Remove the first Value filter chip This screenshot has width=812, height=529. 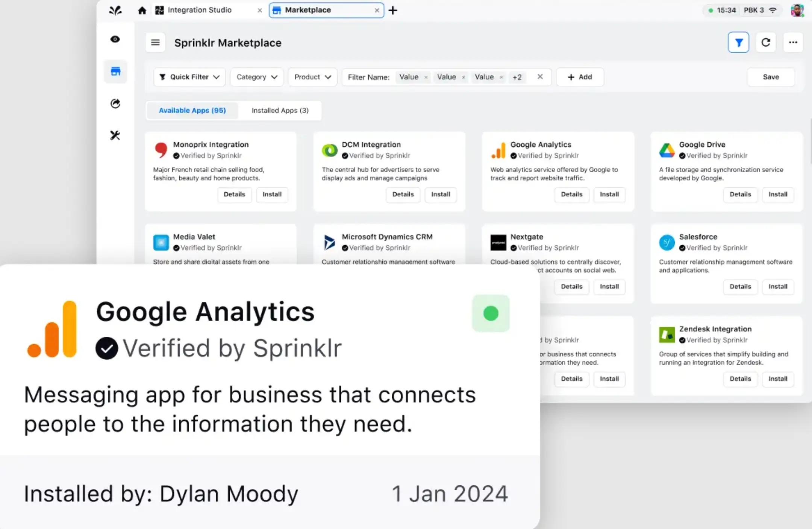tap(426, 78)
